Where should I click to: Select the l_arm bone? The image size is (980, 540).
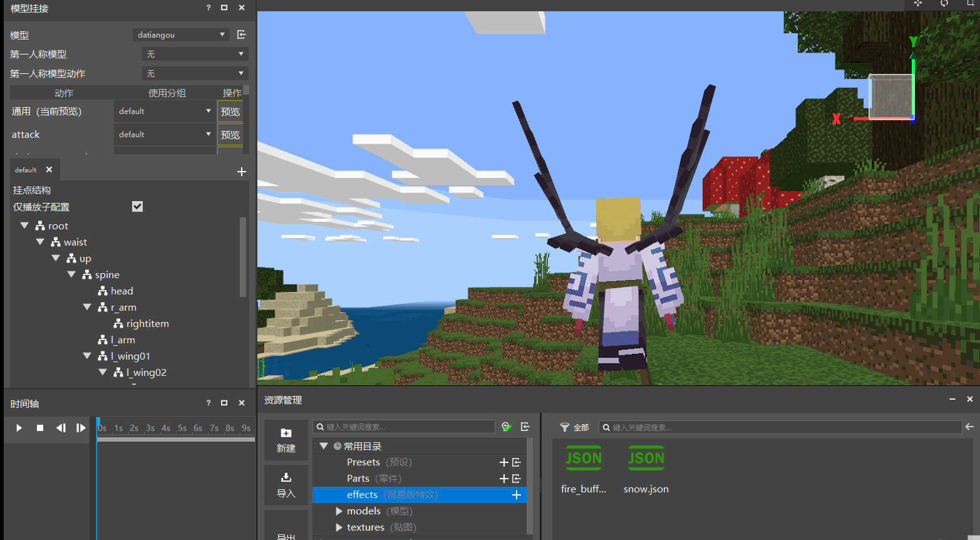pyautogui.click(x=123, y=340)
